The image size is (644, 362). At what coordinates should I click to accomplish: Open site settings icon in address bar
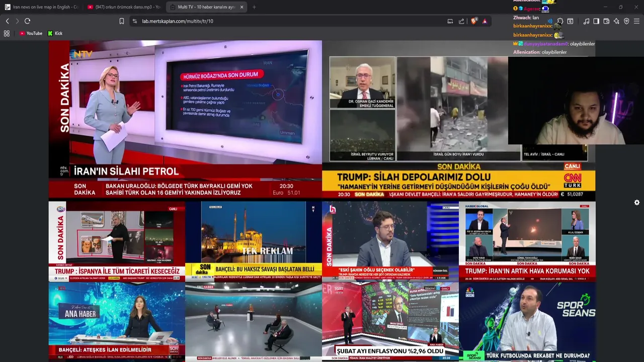click(x=135, y=21)
